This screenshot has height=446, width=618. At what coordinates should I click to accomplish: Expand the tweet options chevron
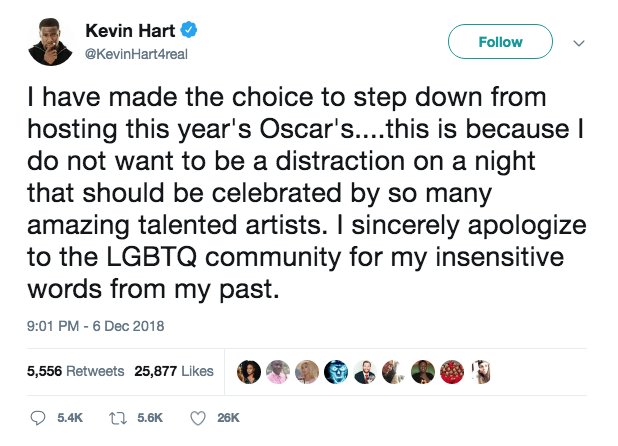click(x=578, y=44)
